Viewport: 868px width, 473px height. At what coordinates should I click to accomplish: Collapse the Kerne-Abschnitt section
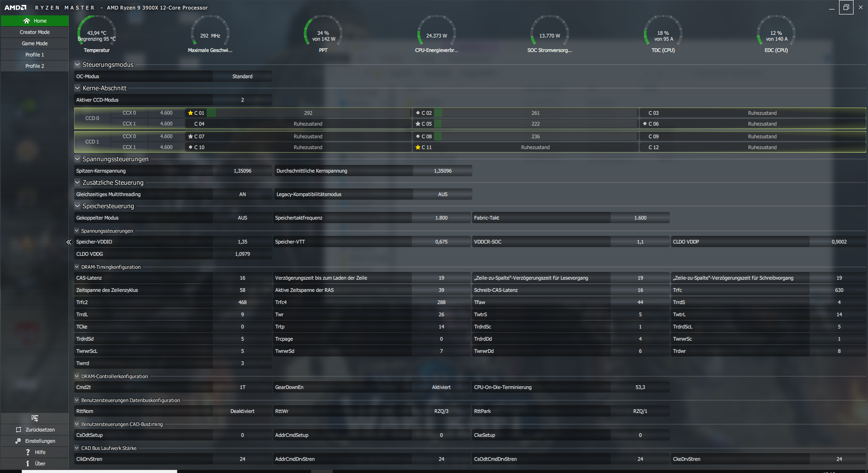click(x=77, y=88)
